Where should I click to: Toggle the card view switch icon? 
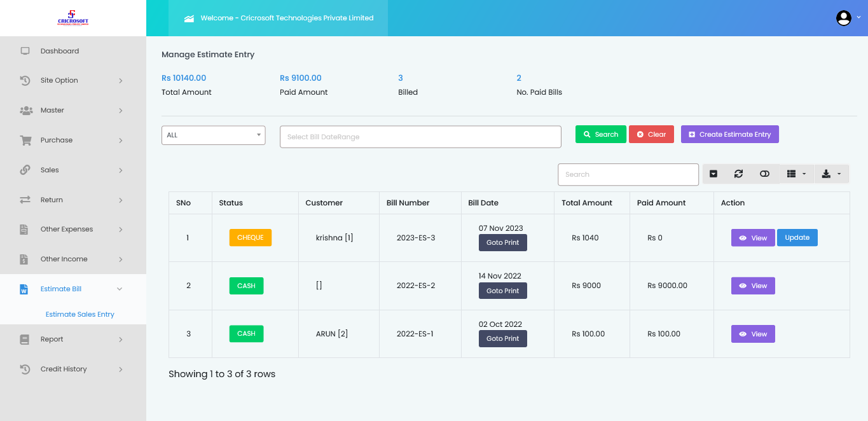(764, 174)
